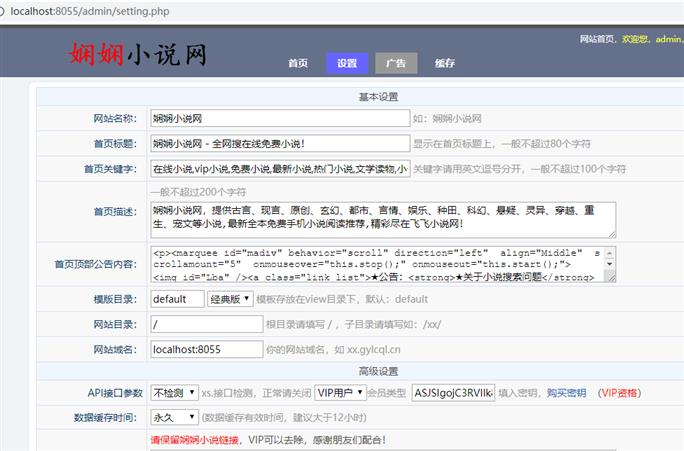Viewport: 684px width, 451px height.
Task: Click inside the 首页描述 textarea
Action: tap(383, 220)
